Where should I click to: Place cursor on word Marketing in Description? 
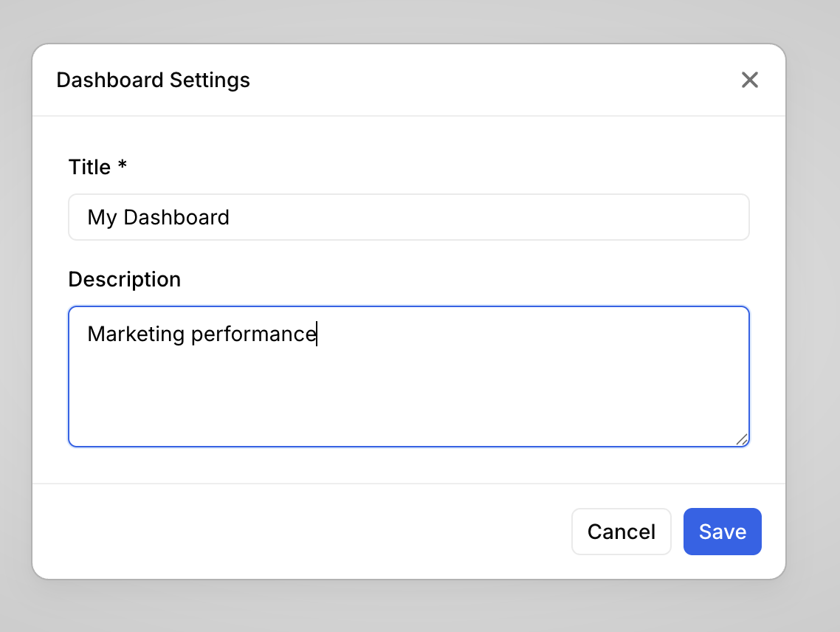point(136,334)
